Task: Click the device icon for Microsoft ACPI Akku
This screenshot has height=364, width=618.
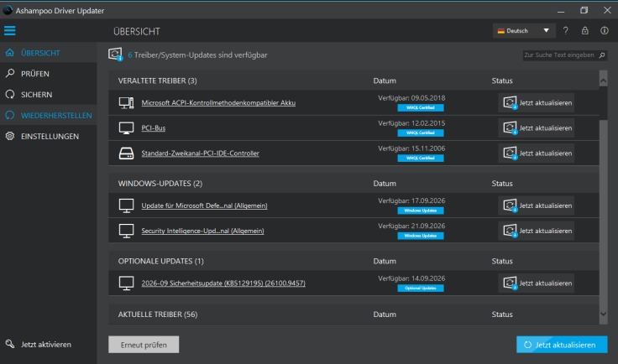Action: [127, 102]
